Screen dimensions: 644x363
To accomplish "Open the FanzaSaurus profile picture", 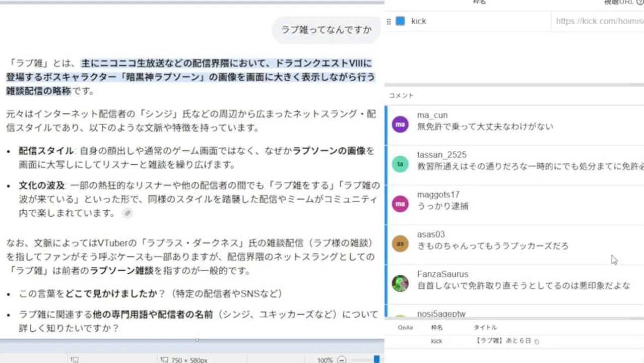I will (400, 283).
